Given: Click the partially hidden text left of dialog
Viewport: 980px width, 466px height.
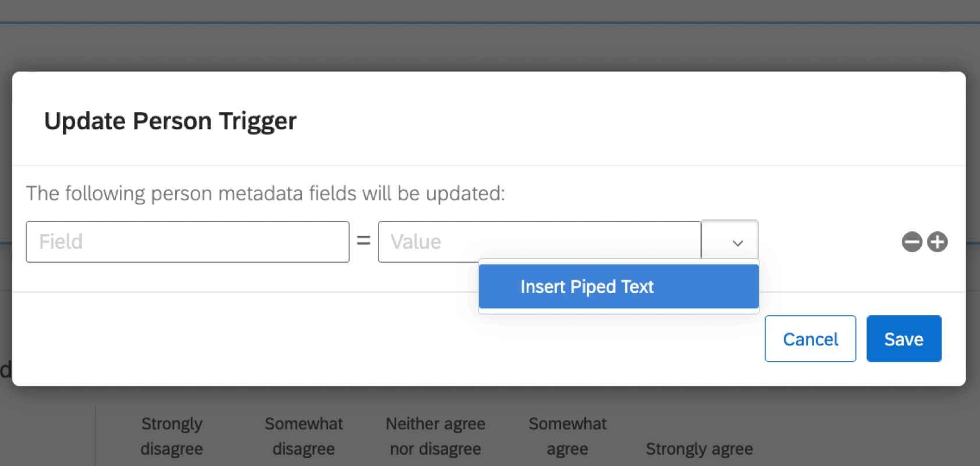Looking at the screenshot, I should click(5, 369).
